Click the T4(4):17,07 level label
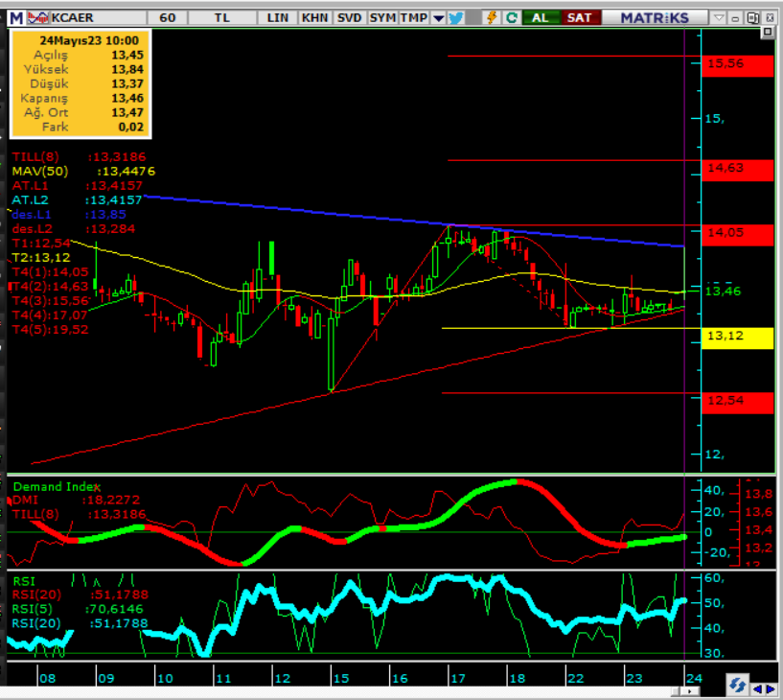Screen dimensions: 783x700 [x=50, y=315]
